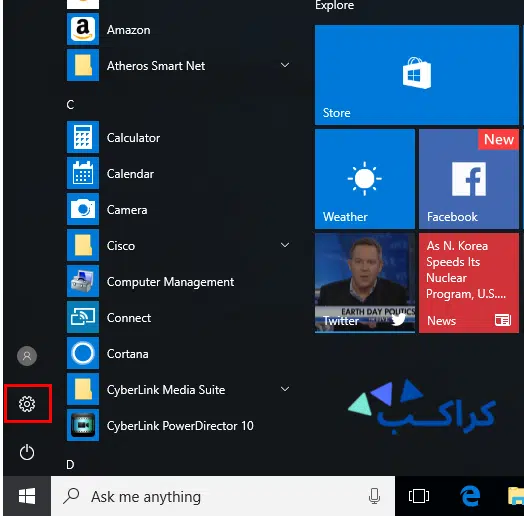This screenshot has height=516, width=524.
Task: Open the News tile about N. Korea
Action: [x=469, y=283]
